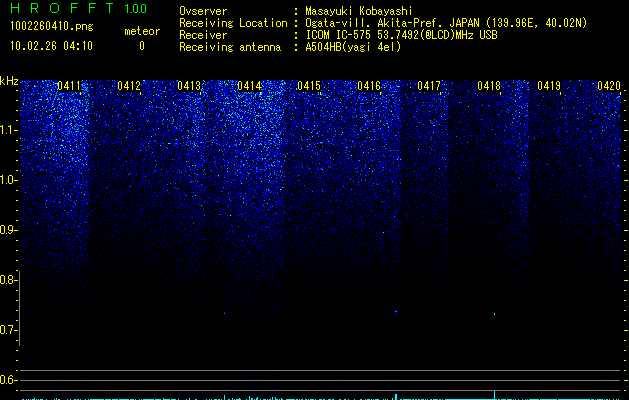Click the HROFFT 1.0.0 title text
Image resolution: width=629 pixels, height=400 pixels.
pos(79,8)
